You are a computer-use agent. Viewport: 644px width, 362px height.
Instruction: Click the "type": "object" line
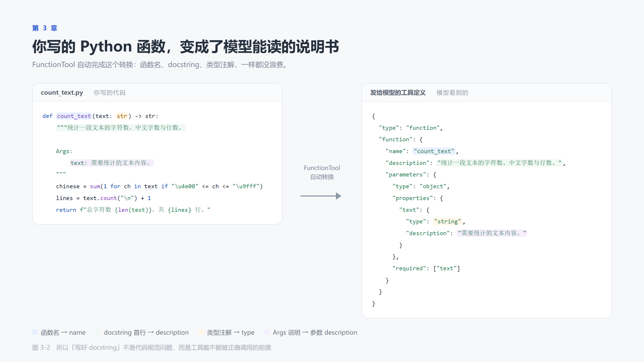pos(421,186)
